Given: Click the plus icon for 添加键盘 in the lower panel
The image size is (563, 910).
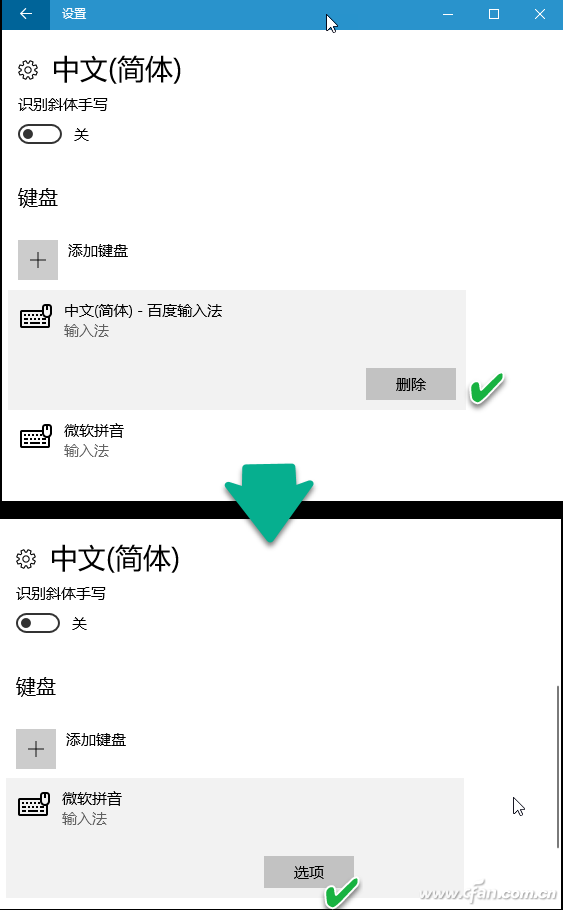Looking at the screenshot, I should coord(36,749).
